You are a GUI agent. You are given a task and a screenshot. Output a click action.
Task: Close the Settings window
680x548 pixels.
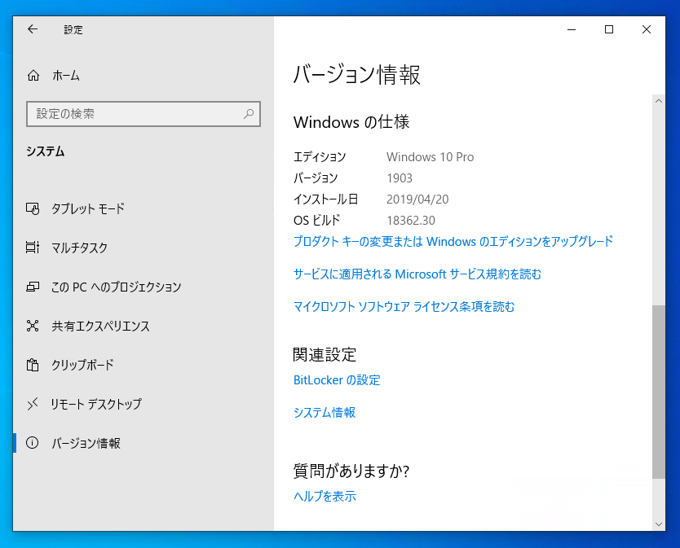646,29
